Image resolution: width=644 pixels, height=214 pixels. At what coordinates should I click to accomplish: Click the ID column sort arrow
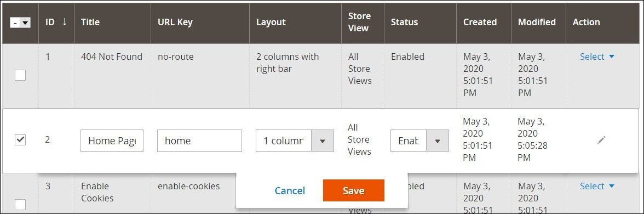[65, 22]
